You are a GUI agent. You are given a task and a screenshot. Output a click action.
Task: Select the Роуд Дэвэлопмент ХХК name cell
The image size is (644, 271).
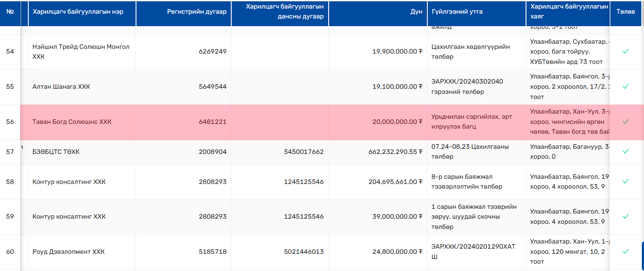click(x=69, y=252)
